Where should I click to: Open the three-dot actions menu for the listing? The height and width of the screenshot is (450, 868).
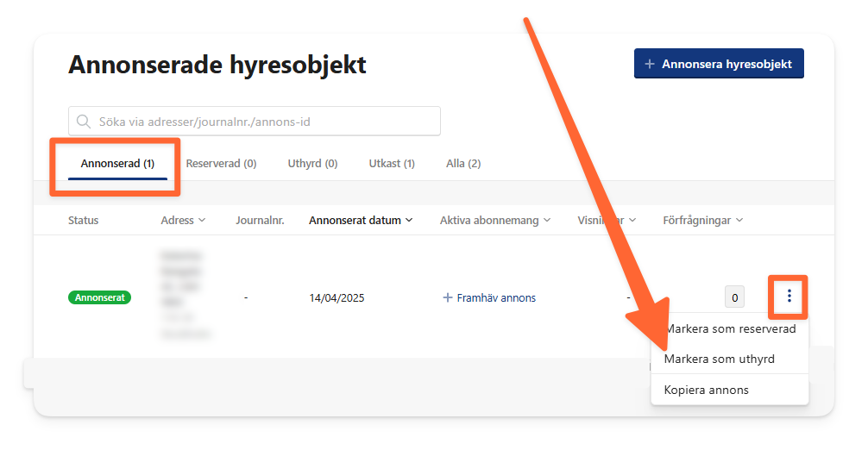tap(789, 297)
